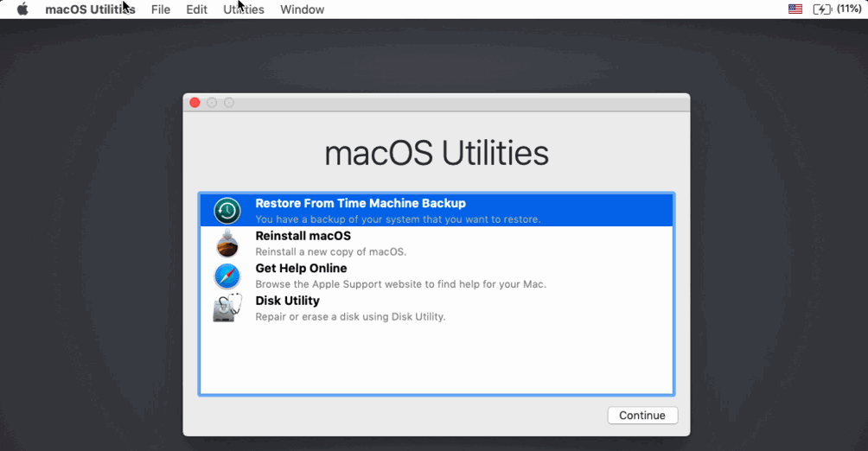Click 'Repair or erase a disk' description
Viewport: 868px width, 451px height.
[350, 316]
